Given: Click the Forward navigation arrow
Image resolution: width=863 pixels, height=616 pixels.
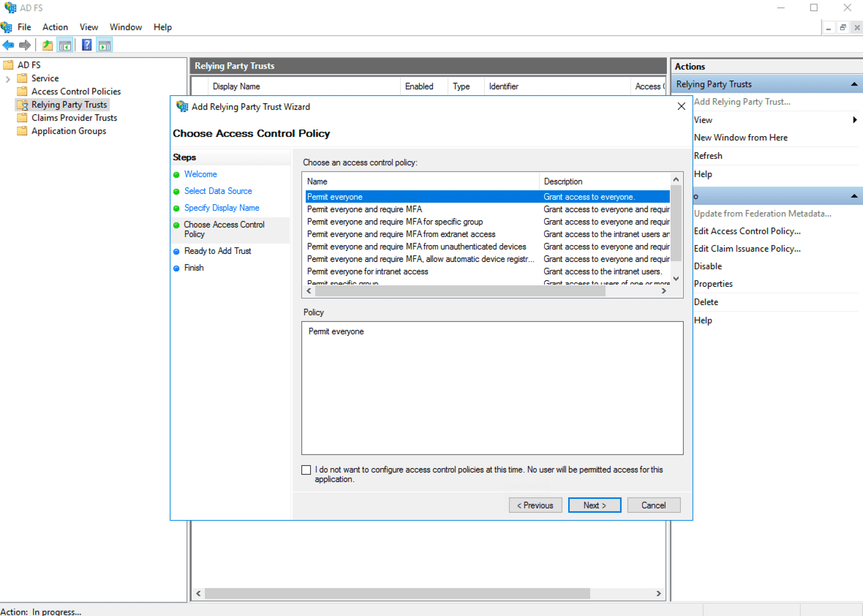Looking at the screenshot, I should coord(24,45).
